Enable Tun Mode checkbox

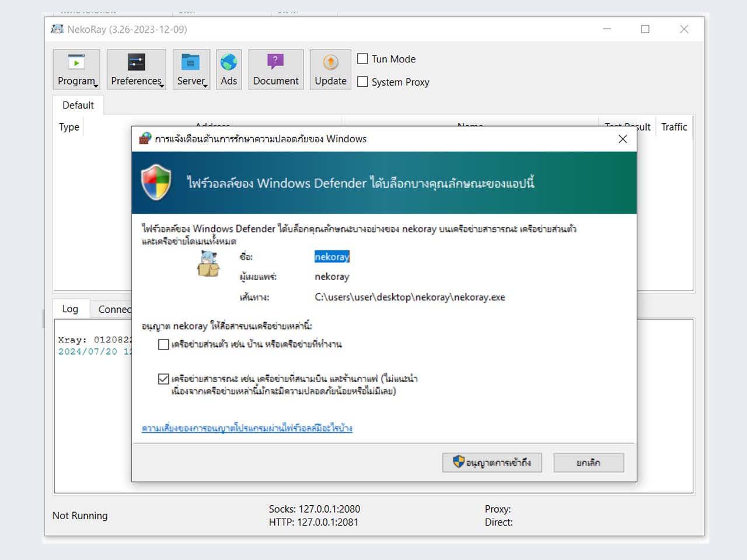point(362,59)
